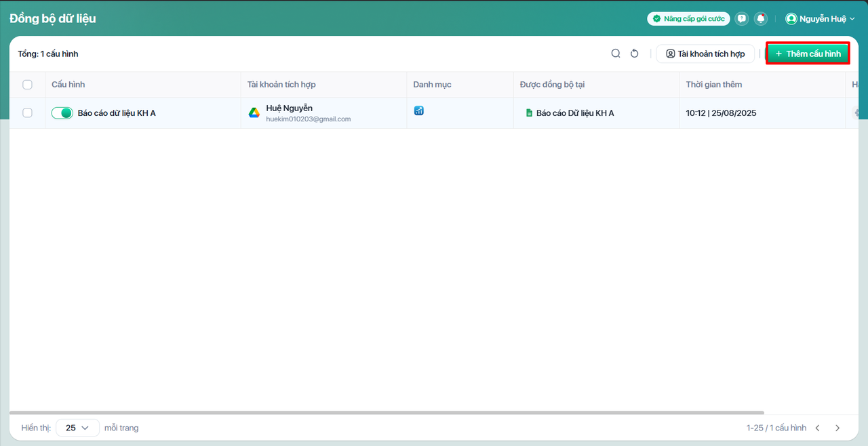This screenshot has height=446, width=868.
Task: Open Tài khoản tích hợp
Action: [705, 54]
